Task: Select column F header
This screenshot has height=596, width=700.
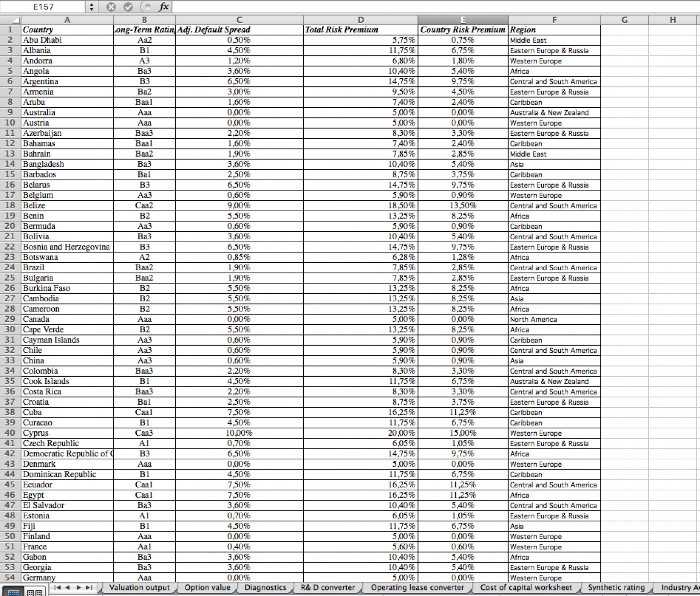Action: tap(554, 20)
